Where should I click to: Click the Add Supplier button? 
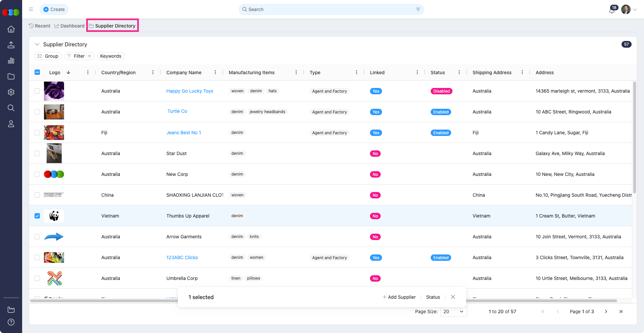tap(399, 297)
